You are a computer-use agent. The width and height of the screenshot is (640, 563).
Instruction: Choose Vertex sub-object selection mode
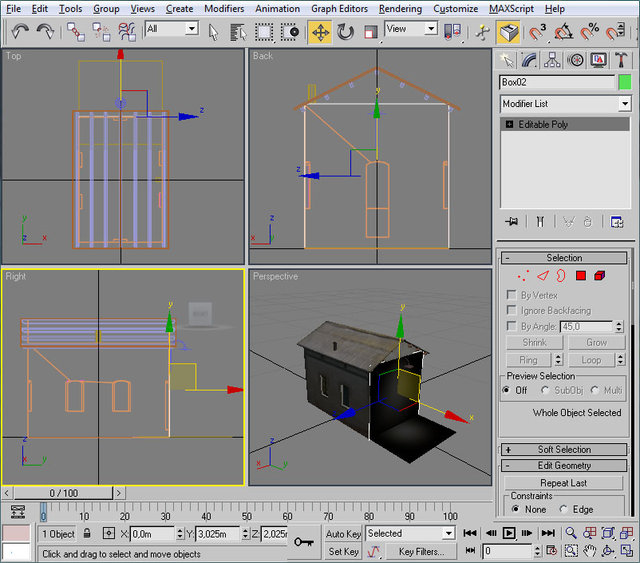(x=523, y=275)
